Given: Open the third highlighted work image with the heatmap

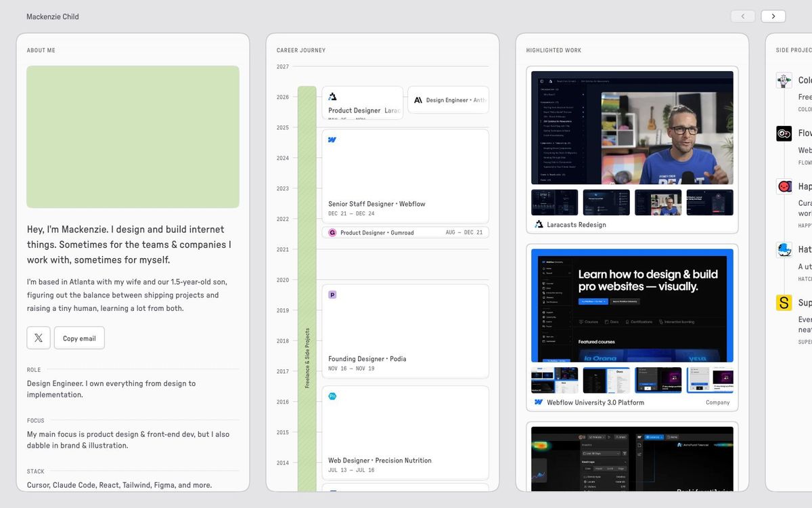Looking at the screenshot, I should [632, 459].
